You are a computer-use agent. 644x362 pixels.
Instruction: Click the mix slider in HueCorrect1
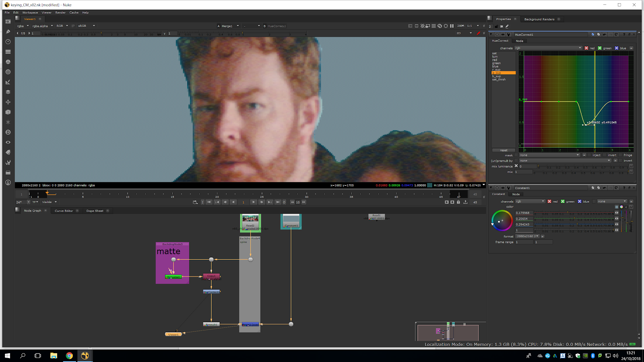point(580,172)
